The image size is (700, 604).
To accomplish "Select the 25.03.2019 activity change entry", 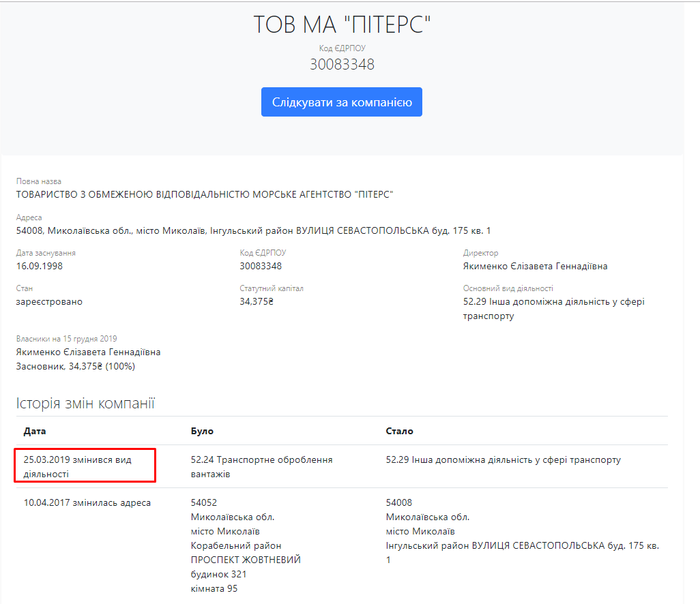I will point(77,466).
